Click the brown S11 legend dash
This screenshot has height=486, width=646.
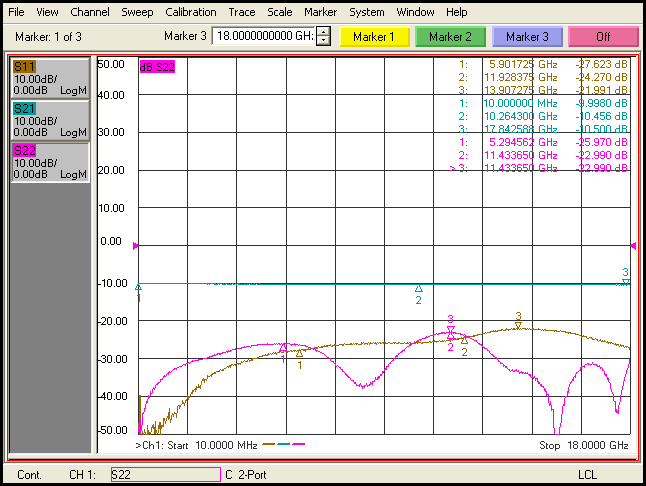pos(269,444)
